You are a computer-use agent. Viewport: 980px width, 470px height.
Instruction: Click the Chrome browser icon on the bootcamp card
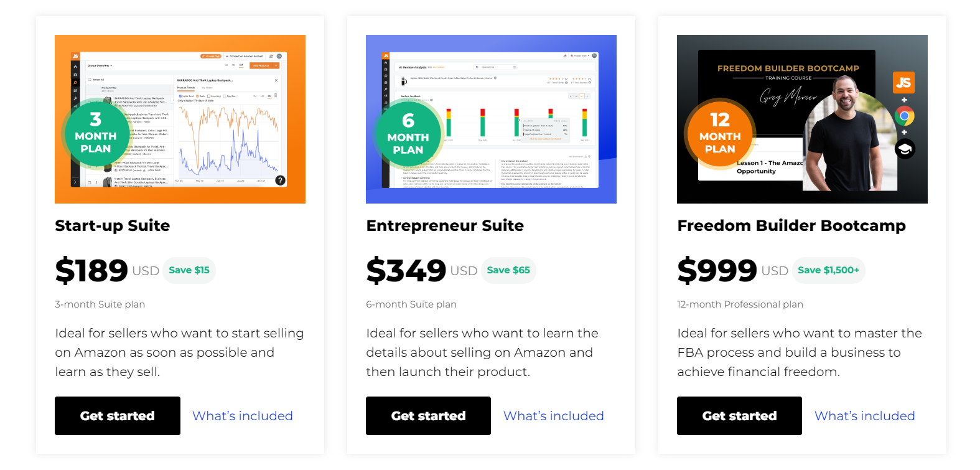click(x=903, y=116)
